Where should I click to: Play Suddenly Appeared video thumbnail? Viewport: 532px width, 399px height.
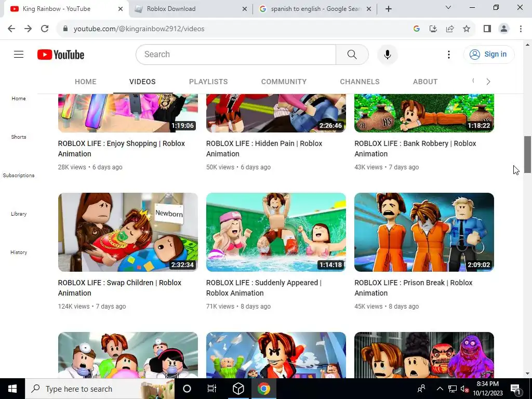pyautogui.click(x=276, y=232)
